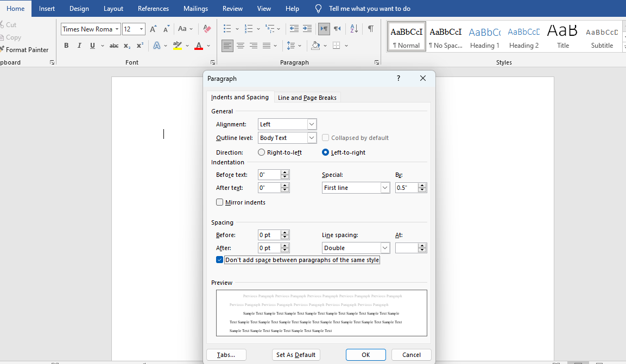Open the Insert ribbon tab
The height and width of the screenshot is (364, 626).
pos(47,8)
